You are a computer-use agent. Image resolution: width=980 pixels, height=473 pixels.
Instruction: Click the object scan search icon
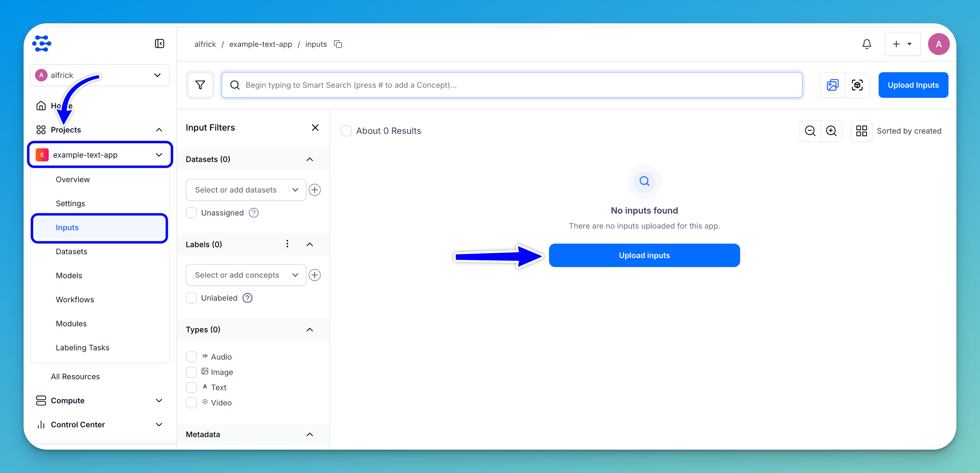857,85
